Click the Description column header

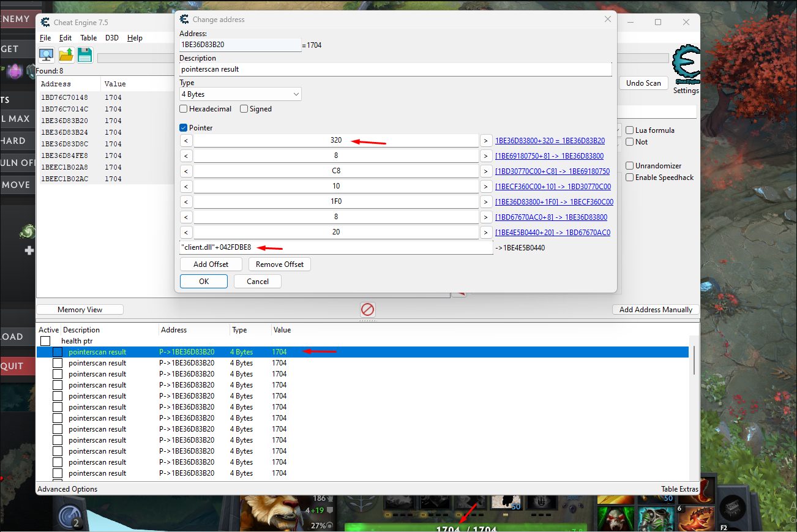(x=81, y=330)
